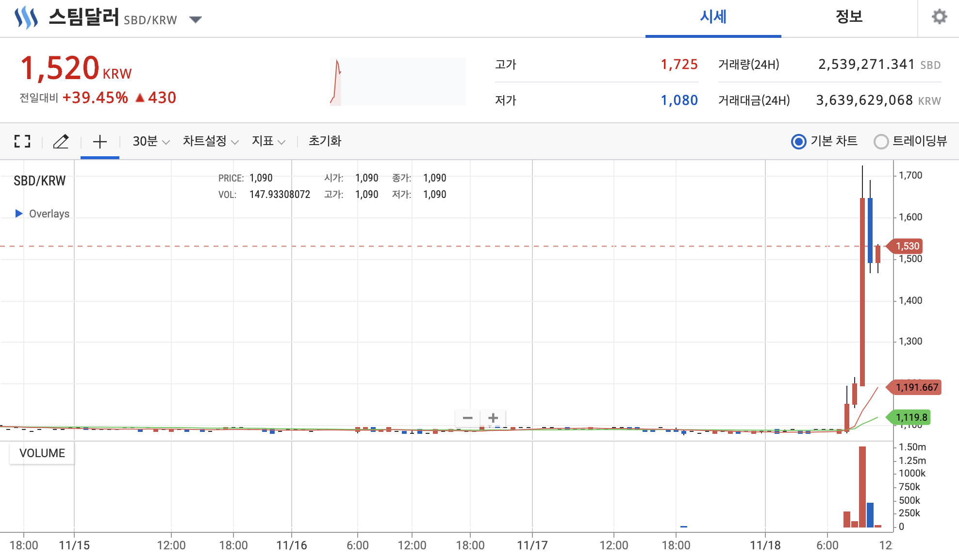
Task: Click the fullscreen expand chart icon
Action: coord(22,141)
